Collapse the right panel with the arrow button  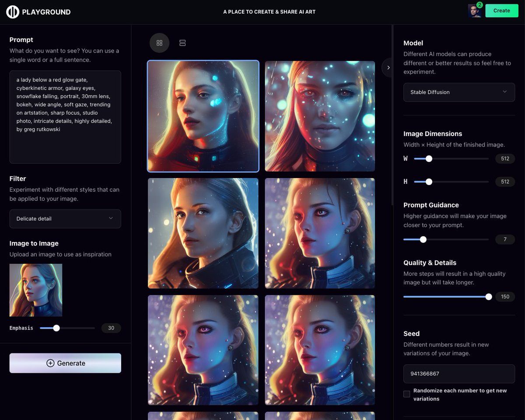[388, 68]
